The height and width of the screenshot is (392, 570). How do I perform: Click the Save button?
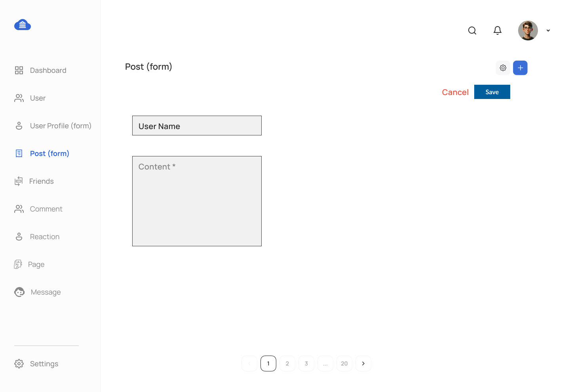click(x=492, y=92)
